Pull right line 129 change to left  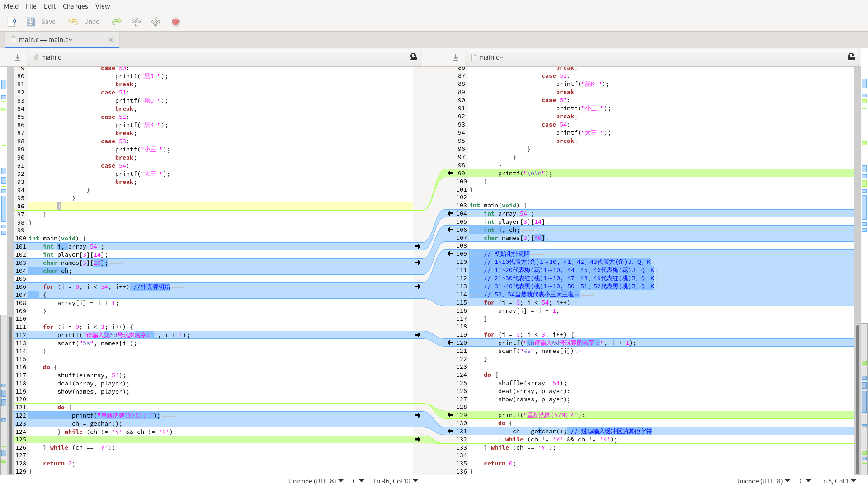450,415
